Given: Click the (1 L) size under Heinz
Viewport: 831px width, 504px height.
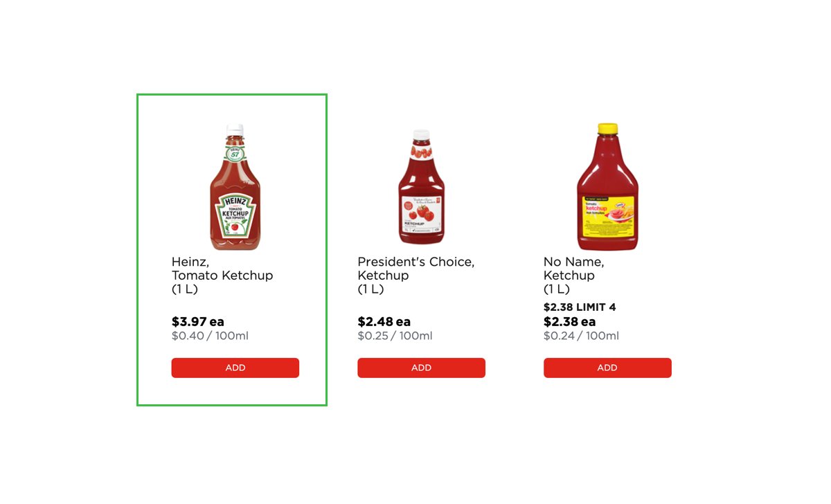Looking at the screenshot, I should [184, 289].
